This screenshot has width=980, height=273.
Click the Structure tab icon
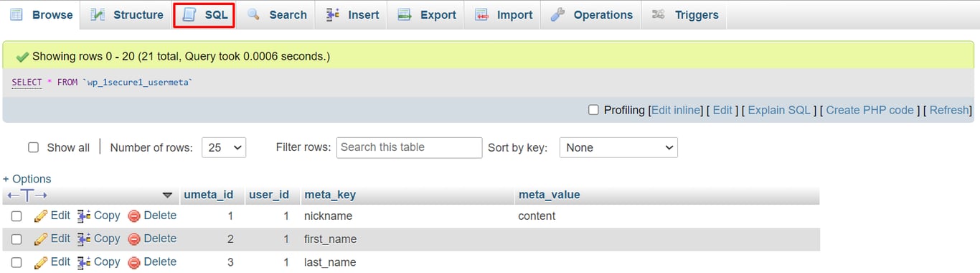(98, 15)
